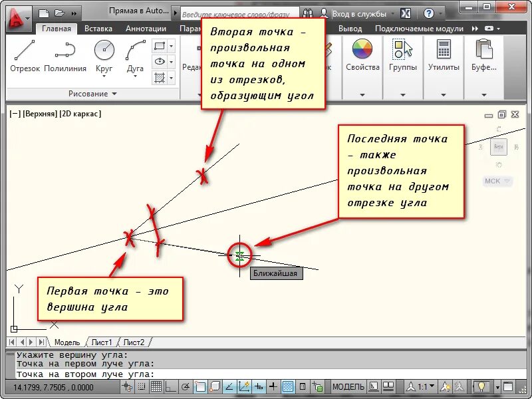This screenshot has width=532, height=399.
Task: Select the rectangle drawing tool
Action: click(160, 46)
